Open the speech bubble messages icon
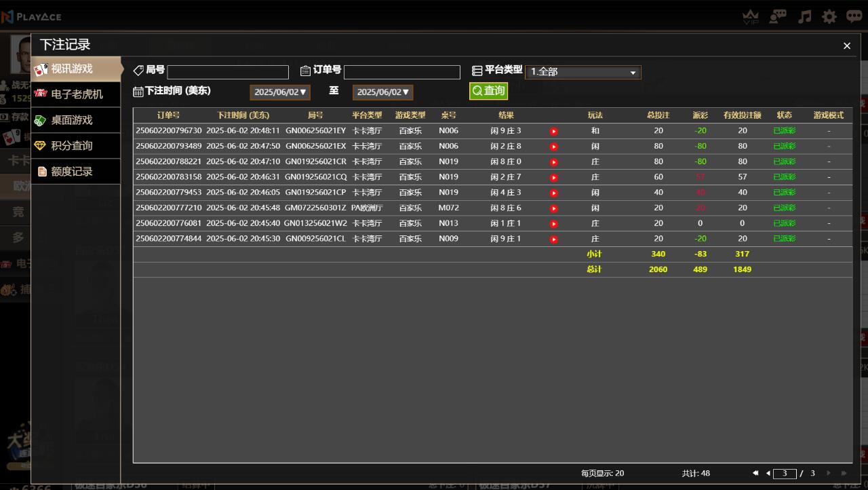868x490 pixels. click(854, 16)
